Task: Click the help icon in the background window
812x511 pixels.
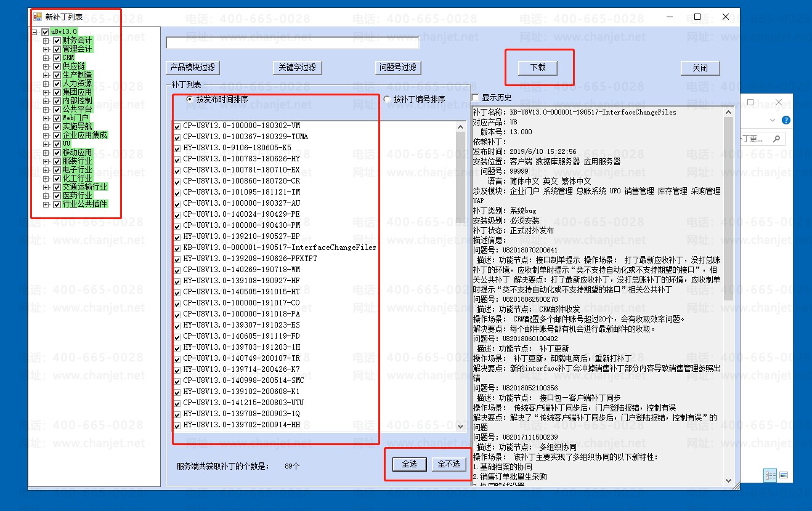Action: pyautogui.click(x=786, y=120)
